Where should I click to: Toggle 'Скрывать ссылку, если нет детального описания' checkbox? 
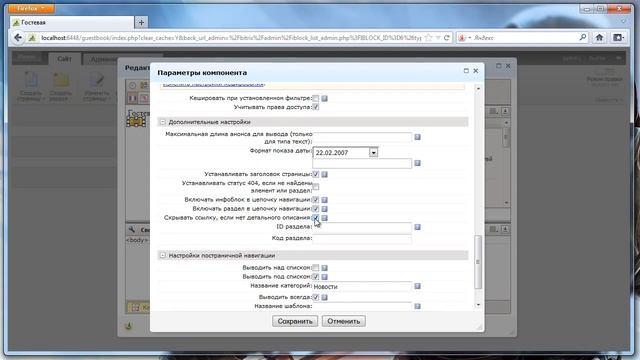(x=316, y=218)
